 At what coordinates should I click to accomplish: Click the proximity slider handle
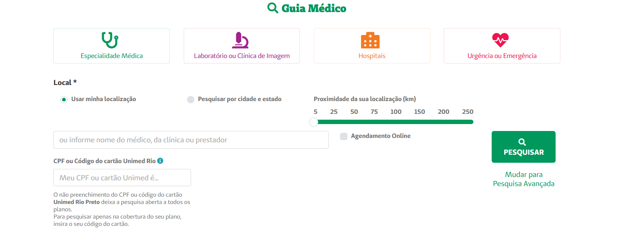tap(313, 122)
